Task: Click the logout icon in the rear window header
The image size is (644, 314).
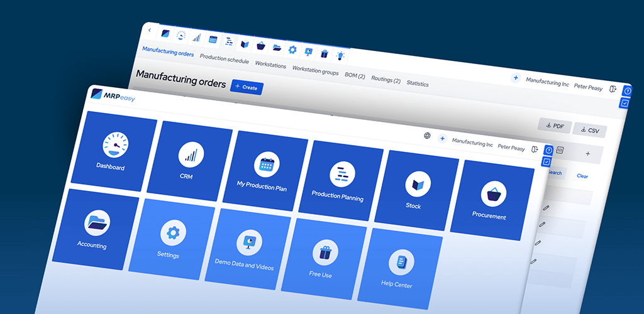Action: pos(613,89)
